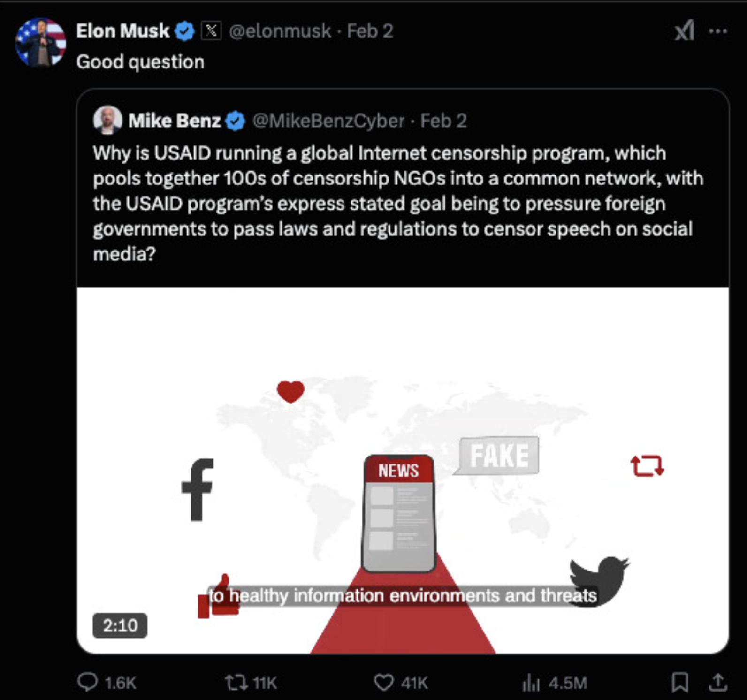
Task: Share the post via the share icon
Action: pyautogui.click(x=718, y=684)
